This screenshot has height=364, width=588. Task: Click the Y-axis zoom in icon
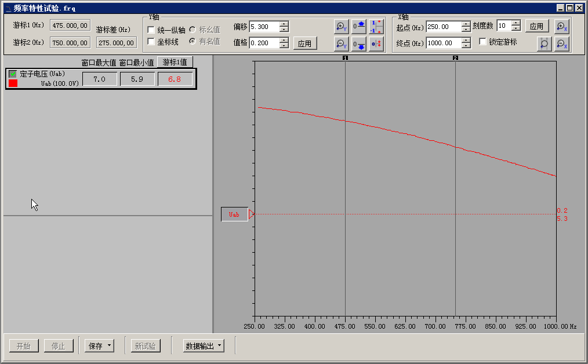click(x=342, y=27)
